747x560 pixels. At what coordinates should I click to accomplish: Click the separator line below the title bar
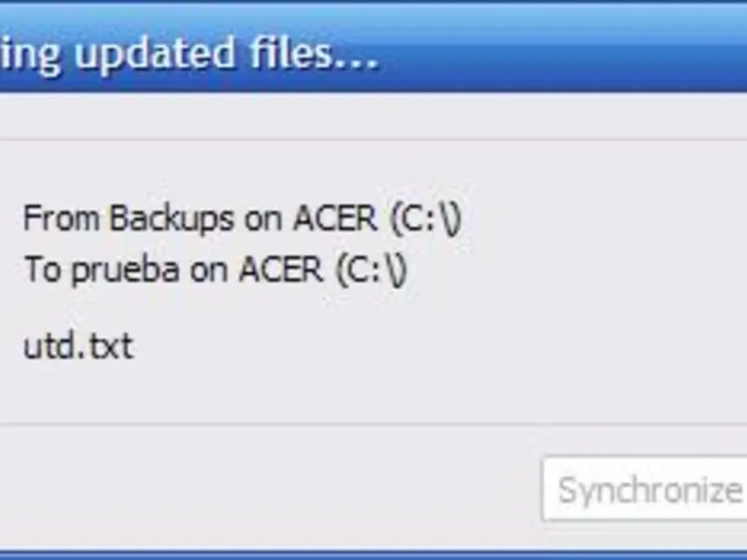pyautogui.click(x=373, y=140)
